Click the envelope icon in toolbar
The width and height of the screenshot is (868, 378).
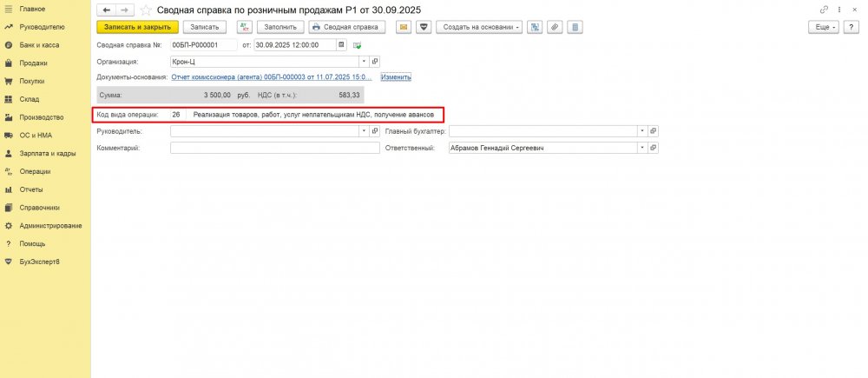tap(404, 27)
